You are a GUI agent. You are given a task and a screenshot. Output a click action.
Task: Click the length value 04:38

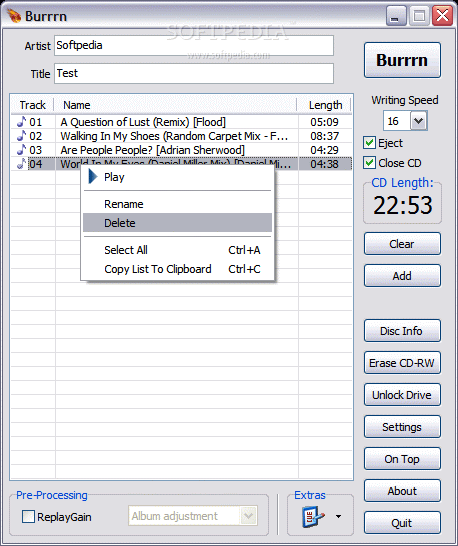click(324, 164)
